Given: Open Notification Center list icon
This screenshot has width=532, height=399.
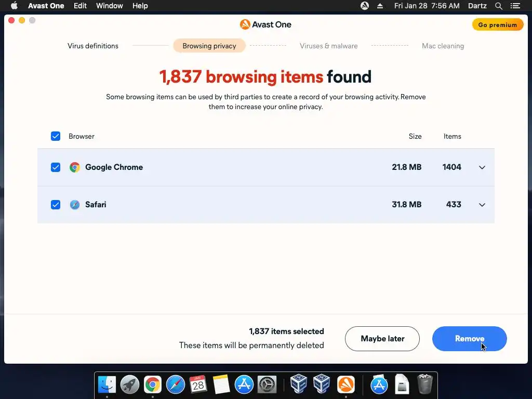Looking at the screenshot, I should [x=515, y=6].
